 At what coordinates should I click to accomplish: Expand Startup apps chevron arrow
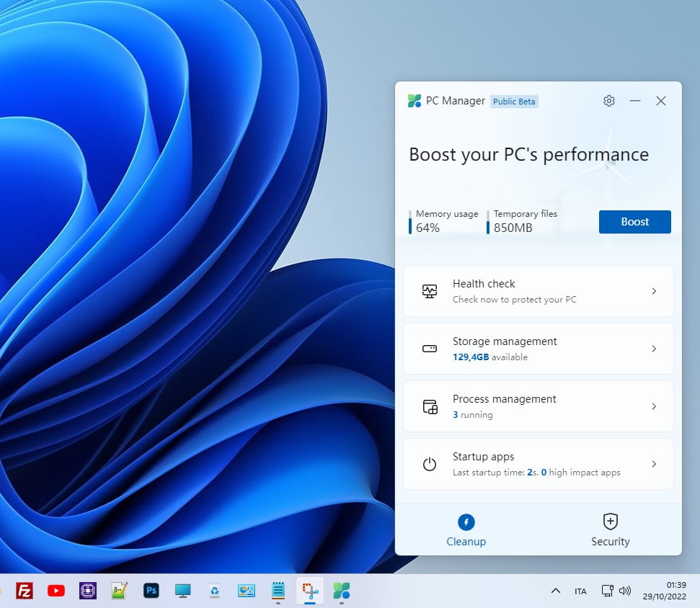click(654, 464)
